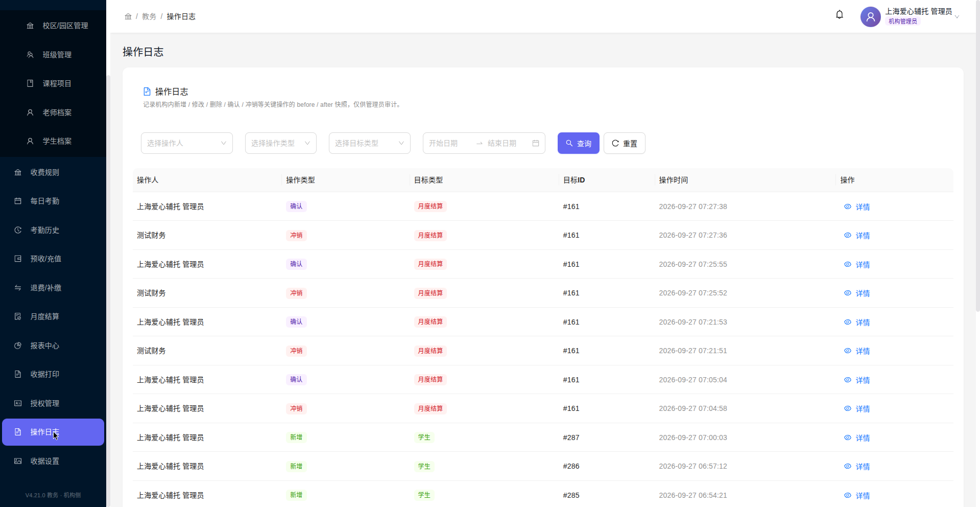Click the 结束日期 input field
Screen dimensions: 980x507
[508, 143]
